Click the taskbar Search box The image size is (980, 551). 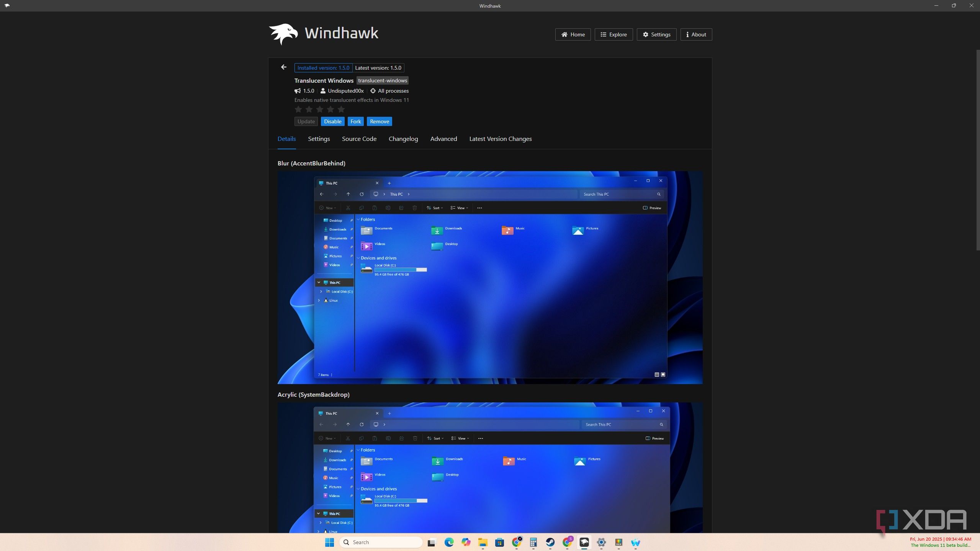[x=381, y=542]
